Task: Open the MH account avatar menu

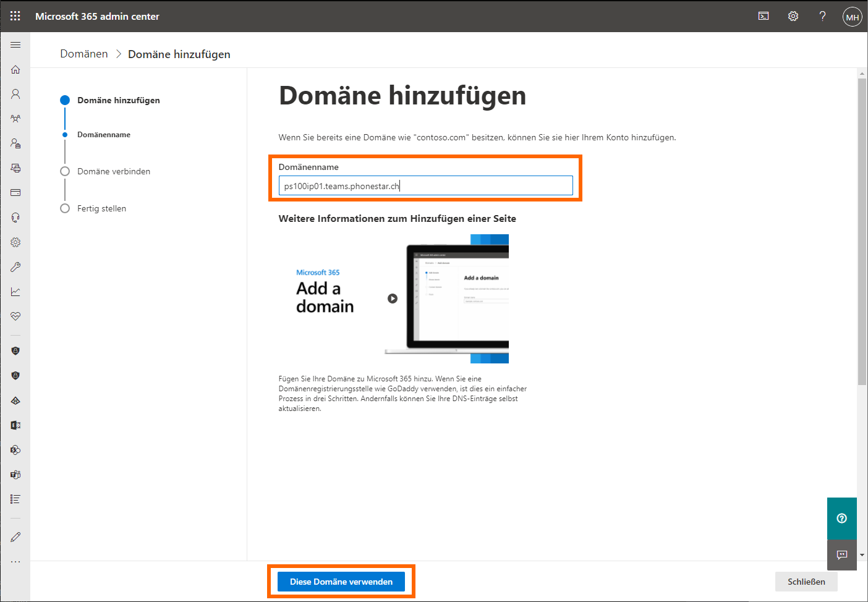Action: [x=853, y=17]
